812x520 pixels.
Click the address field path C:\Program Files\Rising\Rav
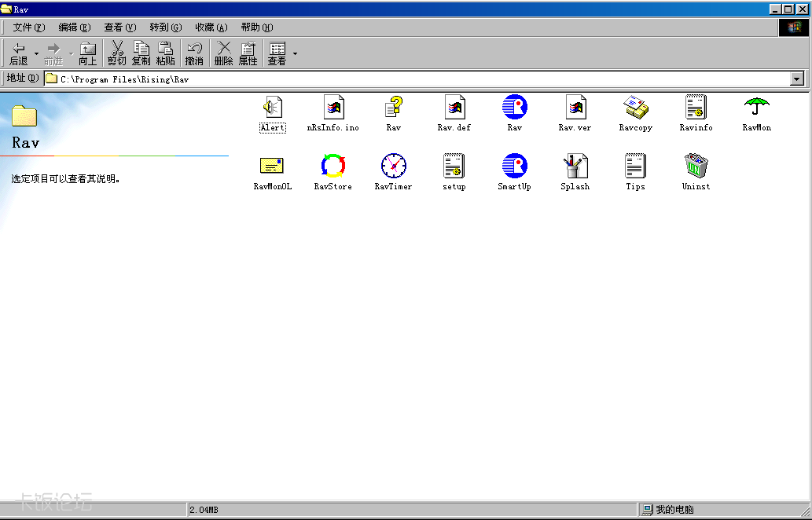[125, 79]
